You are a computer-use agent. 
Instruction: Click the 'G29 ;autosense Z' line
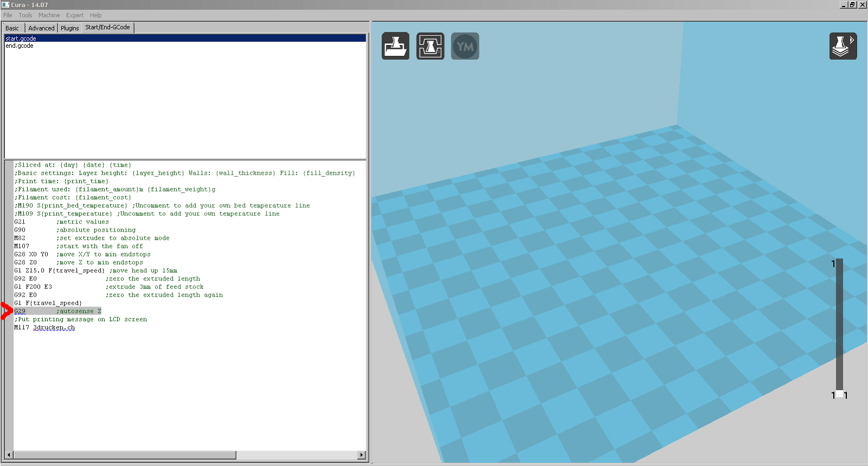[x=58, y=311]
